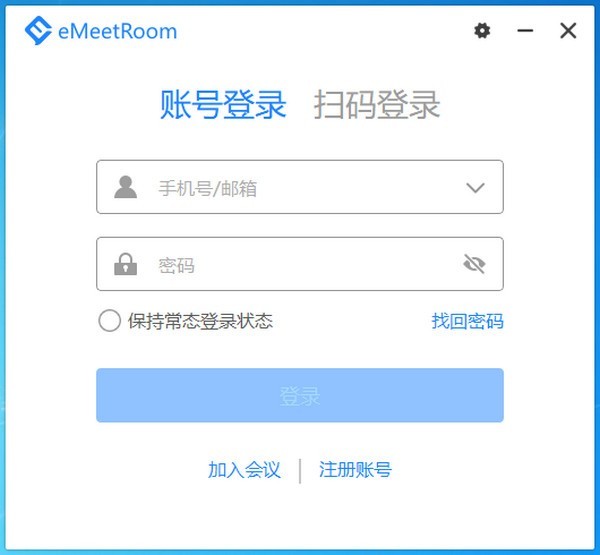This screenshot has width=600, height=555.
Task: Click the padlock icon in password field
Action: coord(126,264)
